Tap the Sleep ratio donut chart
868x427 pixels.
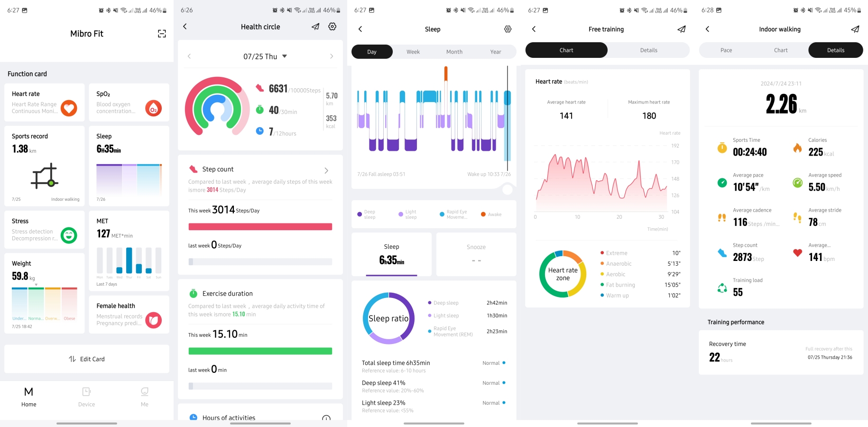[388, 318]
